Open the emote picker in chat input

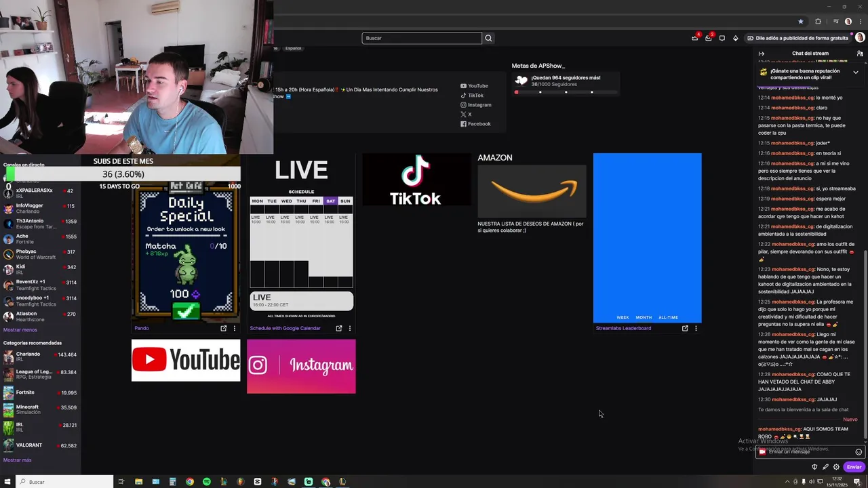tap(859, 452)
